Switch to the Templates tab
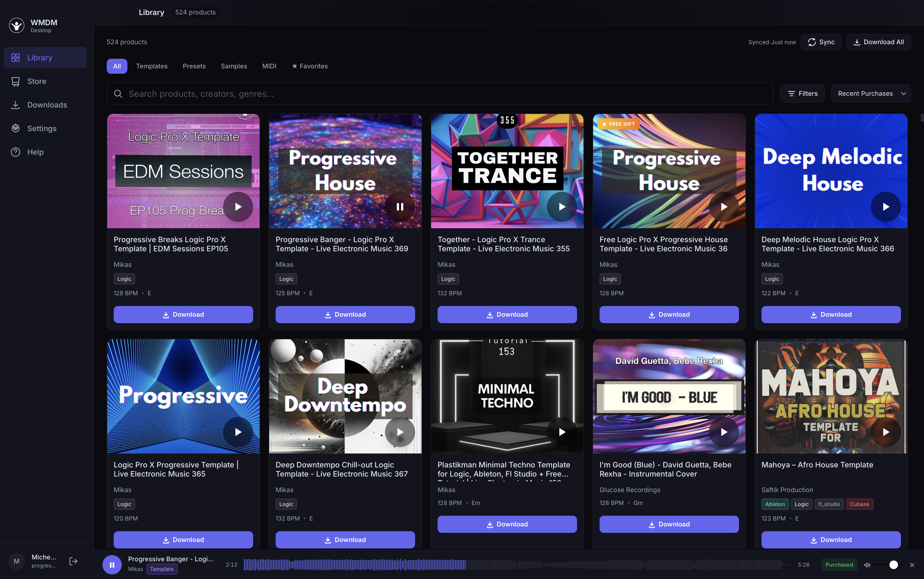The height and width of the screenshot is (579, 924). [151, 66]
